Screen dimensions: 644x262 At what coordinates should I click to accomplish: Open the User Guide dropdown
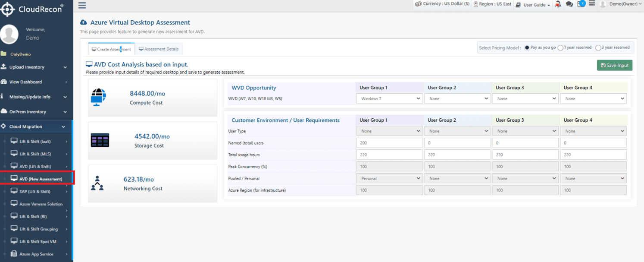[533, 5]
